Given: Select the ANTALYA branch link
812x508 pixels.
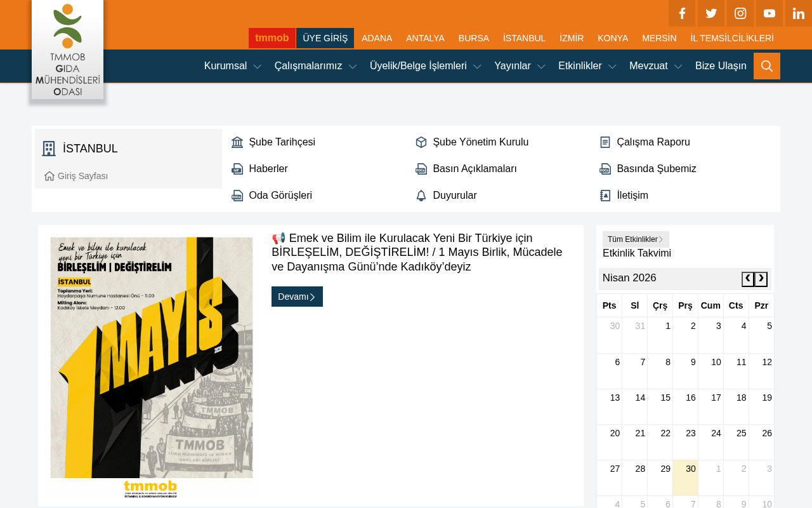Looking at the screenshot, I should click(x=425, y=38).
